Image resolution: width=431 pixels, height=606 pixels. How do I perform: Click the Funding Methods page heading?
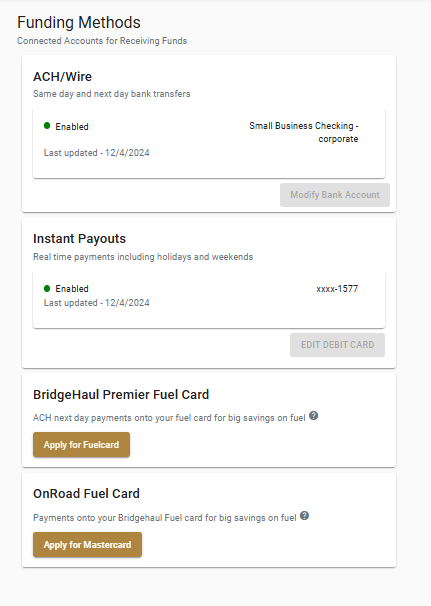(x=79, y=22)
